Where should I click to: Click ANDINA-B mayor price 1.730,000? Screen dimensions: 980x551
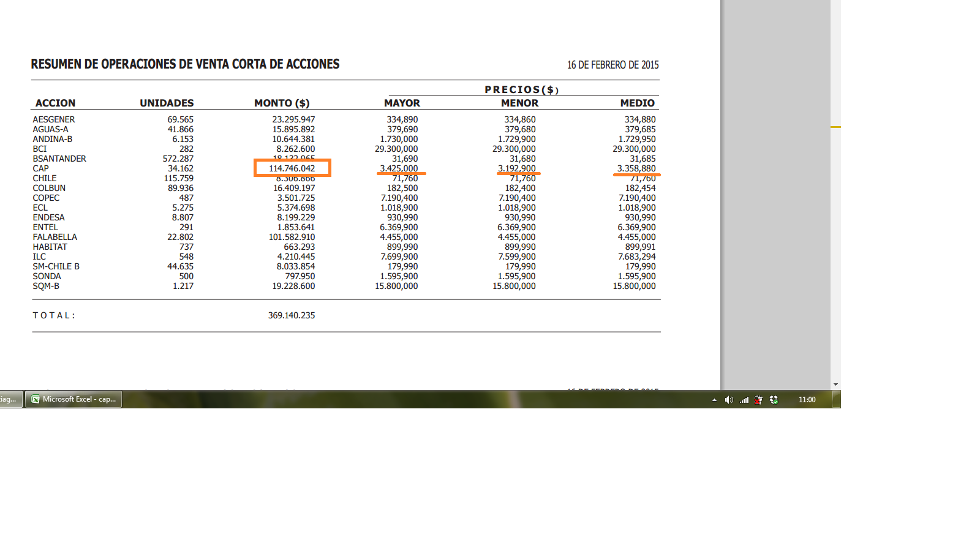(399, 139)
